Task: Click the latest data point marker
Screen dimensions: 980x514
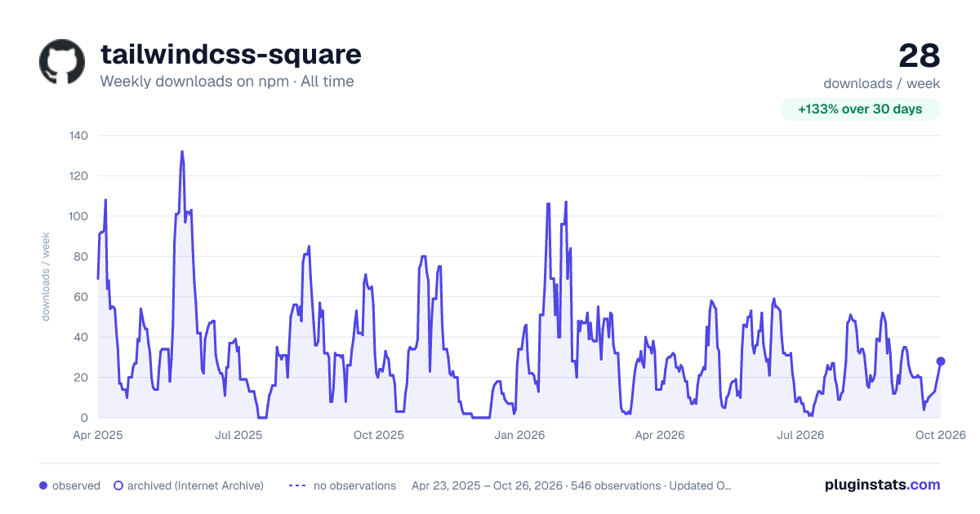Action: click(941, 361)
